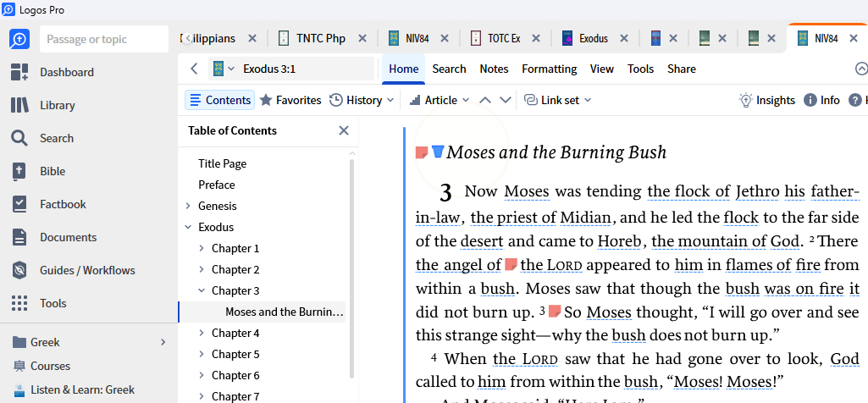
Task: Close the TNTC Php tab
Action: [x=362, y=38]
